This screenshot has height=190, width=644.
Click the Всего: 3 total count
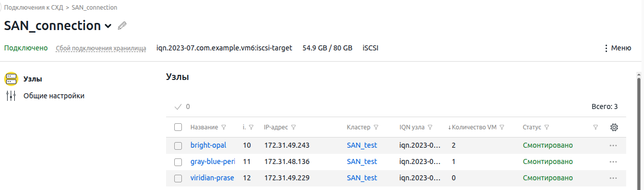[604, 107]
